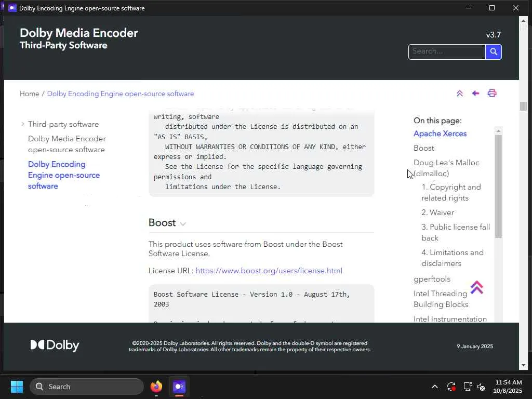Click the main window scrollbar down arrow
This screenshot has width=532, height=399.
523,365
